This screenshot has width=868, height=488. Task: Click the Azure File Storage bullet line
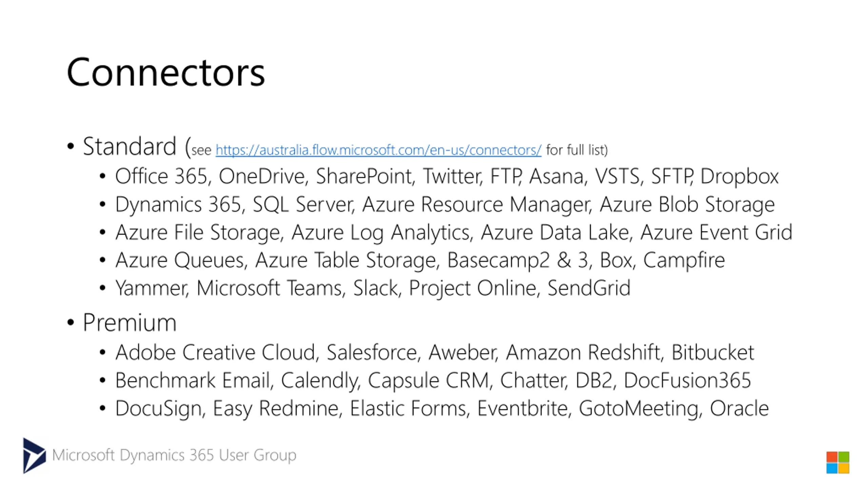(454, 232)
